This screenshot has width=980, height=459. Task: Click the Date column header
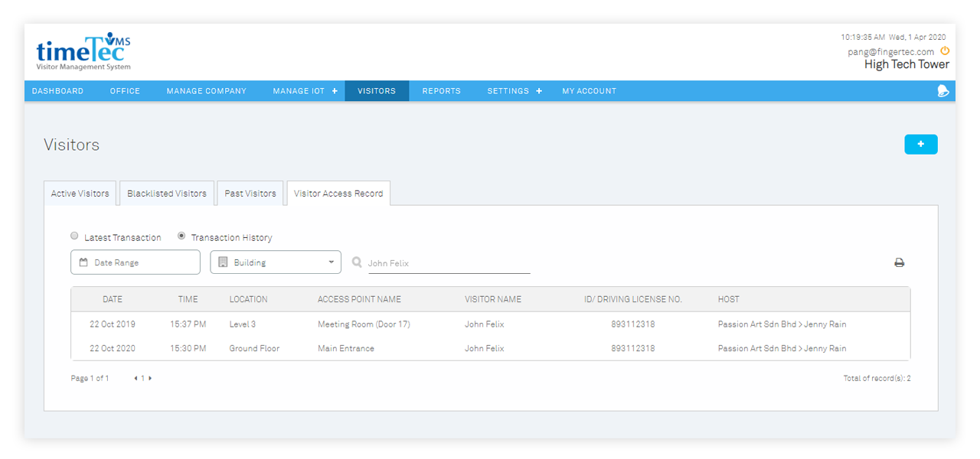[113, 299]
